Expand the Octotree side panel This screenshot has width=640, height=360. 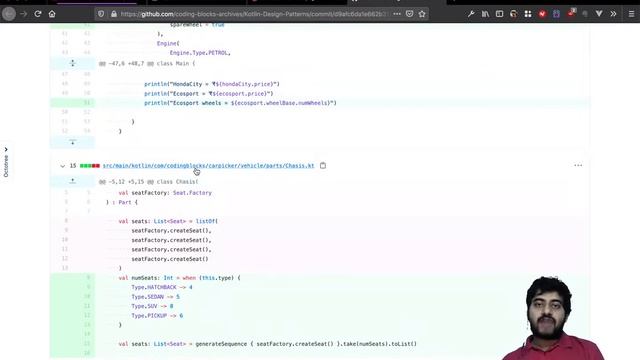click(6, 162)
